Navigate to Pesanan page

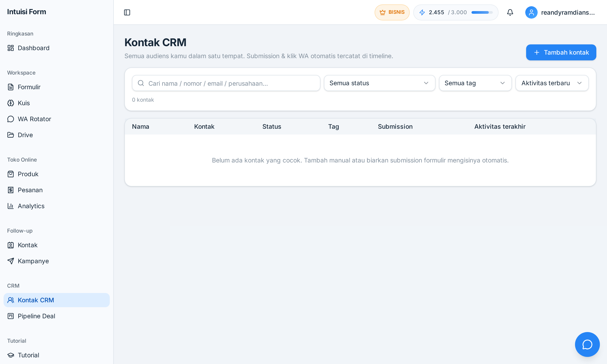point(56,190)
